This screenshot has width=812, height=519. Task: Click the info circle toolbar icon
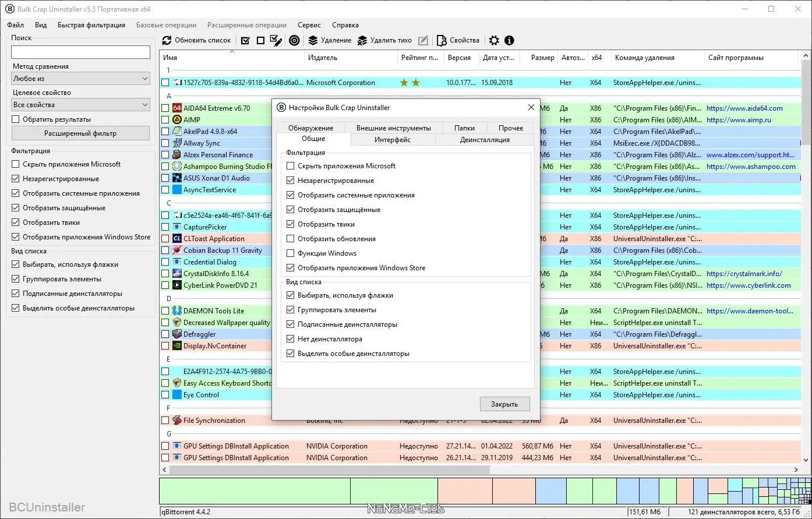coord(509,40)
